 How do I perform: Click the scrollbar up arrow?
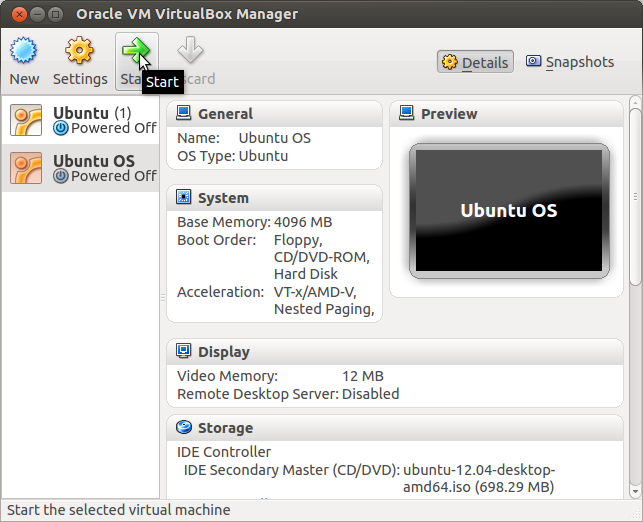[635, 102]
